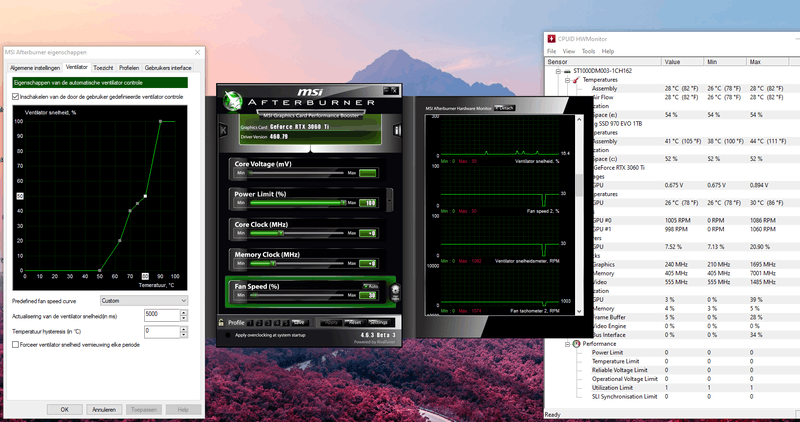The height and width of the screenshot is (422, 800).
Task: Collapse the Performance tree node
Action: point(567,344)
